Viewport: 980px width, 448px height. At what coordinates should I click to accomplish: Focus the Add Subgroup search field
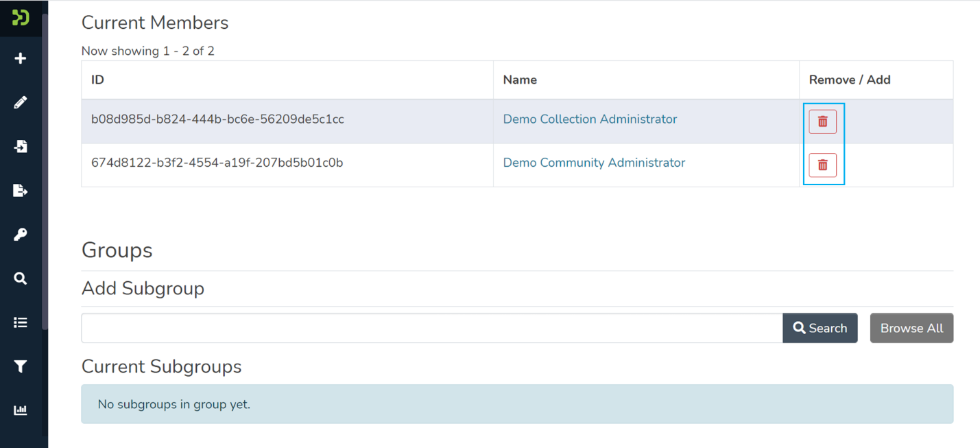click(x=431, y=328)
